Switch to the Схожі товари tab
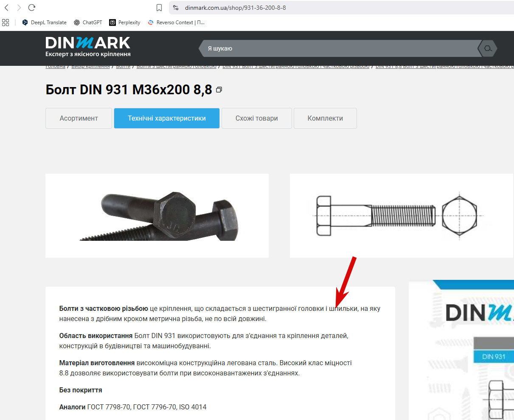The width and height of the screenshot is (514, 420). [257, 118]
